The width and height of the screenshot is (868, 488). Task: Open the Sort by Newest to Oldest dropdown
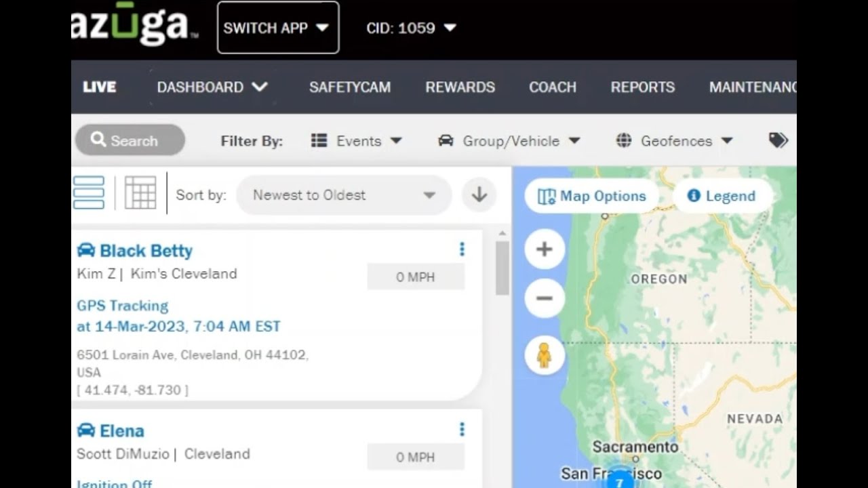coord(344,195)
